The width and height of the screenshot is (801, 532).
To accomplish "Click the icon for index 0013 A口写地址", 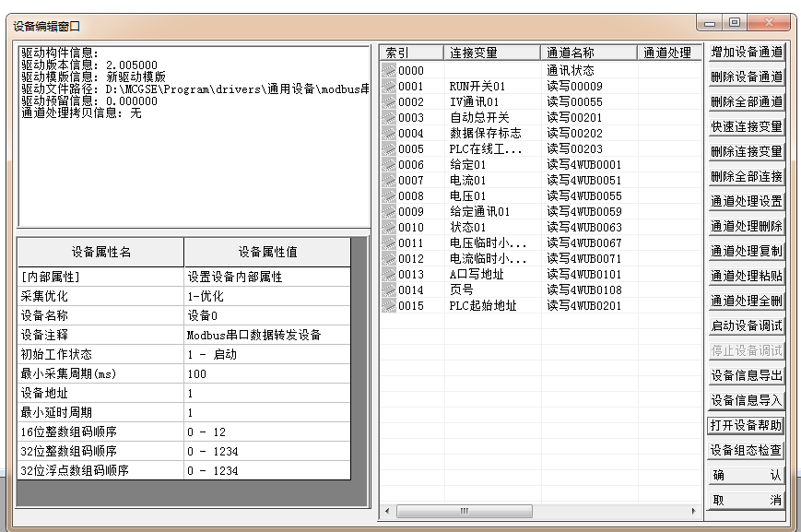I will [x=388, y=274].
